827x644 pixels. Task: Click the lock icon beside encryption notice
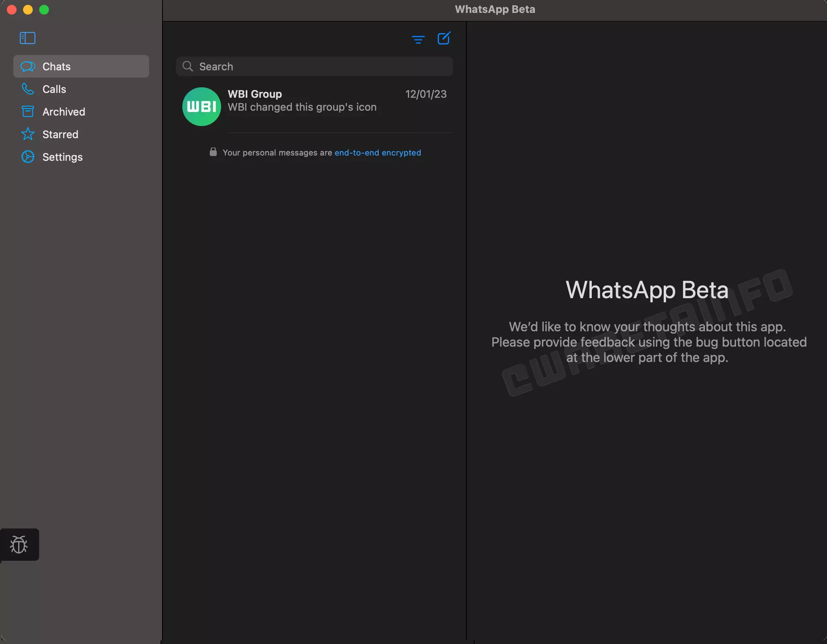point(213,152)
